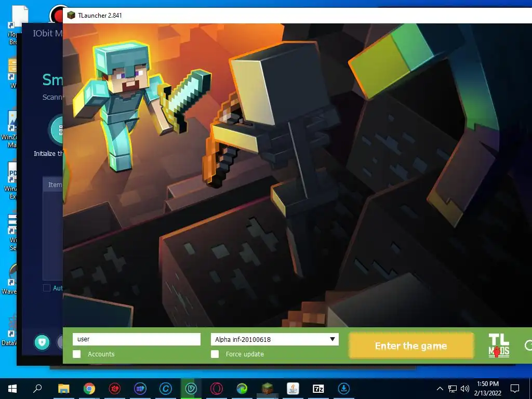
Task: Click the blue 'C' circle taskbar icon
Action: (x=166, y=389)
